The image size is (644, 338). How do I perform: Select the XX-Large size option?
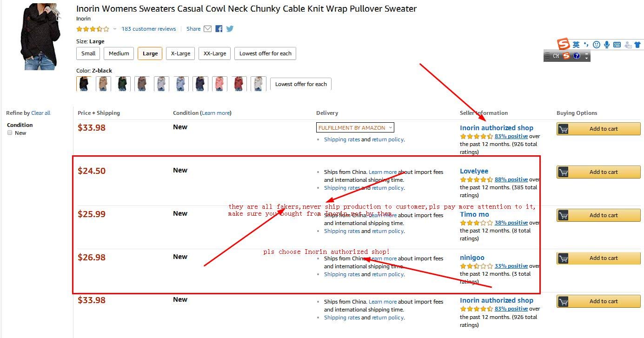[x=215, y=53]
